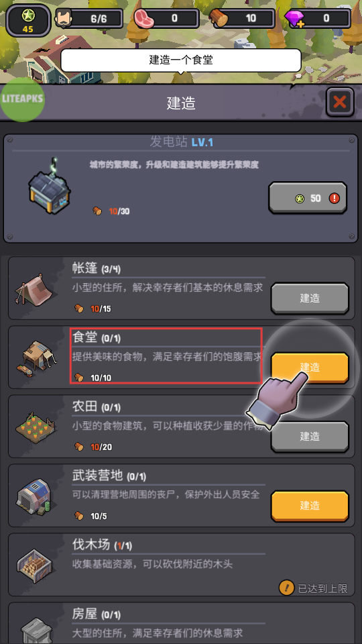
Task: Select the power station building icon
Action: pos(50,185)
